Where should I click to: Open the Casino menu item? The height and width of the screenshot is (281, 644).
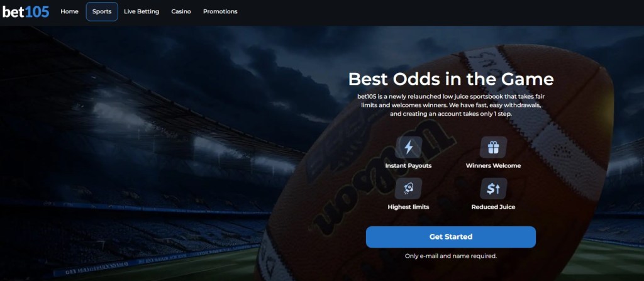coord(181,11)
